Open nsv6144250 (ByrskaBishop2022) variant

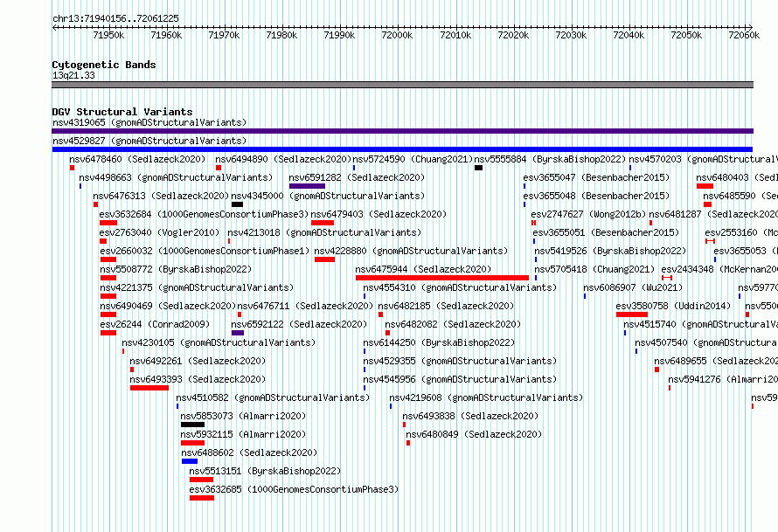pyautogui.click(x=439, y=342)
